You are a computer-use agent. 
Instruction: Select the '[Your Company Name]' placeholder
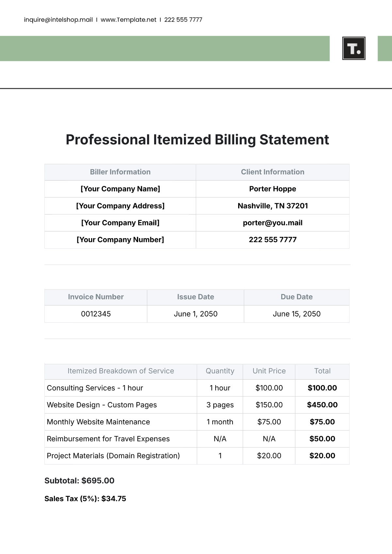[120, 189]
